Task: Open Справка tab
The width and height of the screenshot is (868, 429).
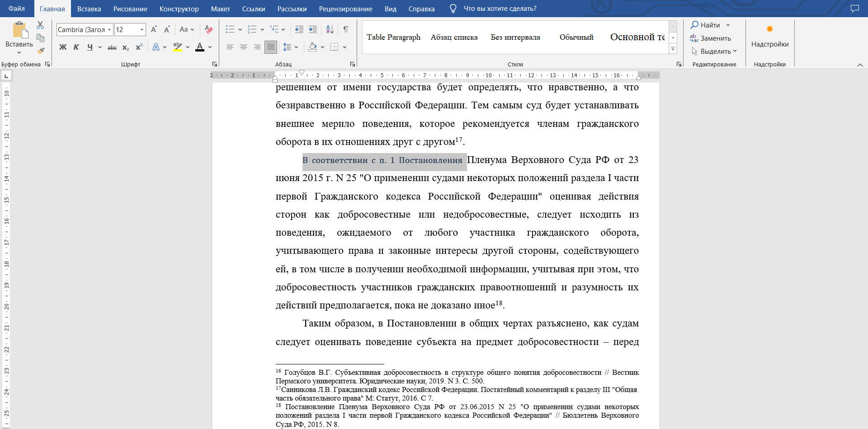Action: click(421, 9)
